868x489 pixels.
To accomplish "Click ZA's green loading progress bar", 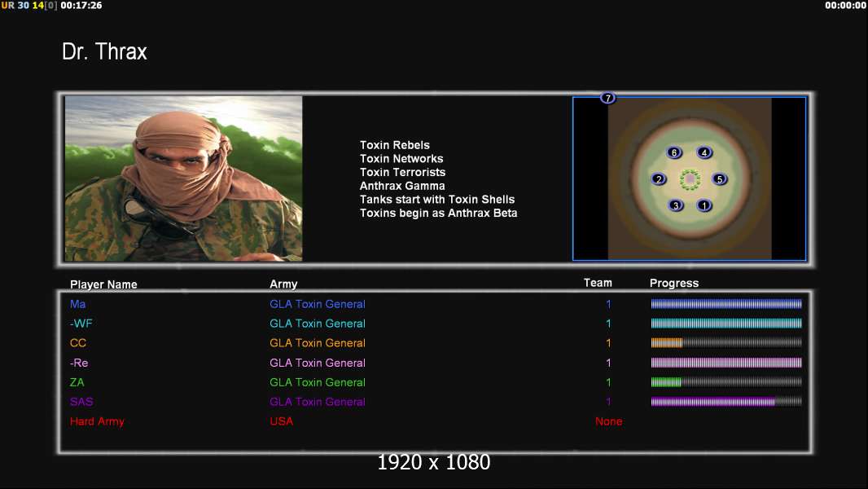I will click(726, 382).
